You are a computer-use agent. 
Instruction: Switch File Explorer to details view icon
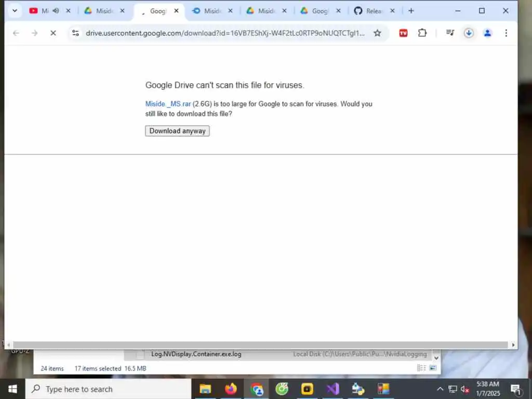click(x=421, y=368)
